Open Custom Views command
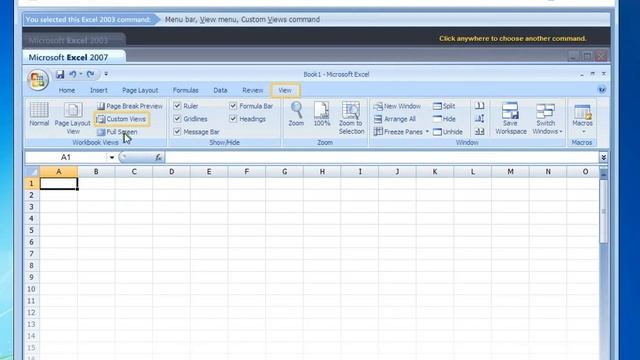This screenshot has width=640, height=360. [x=122, y=119]
